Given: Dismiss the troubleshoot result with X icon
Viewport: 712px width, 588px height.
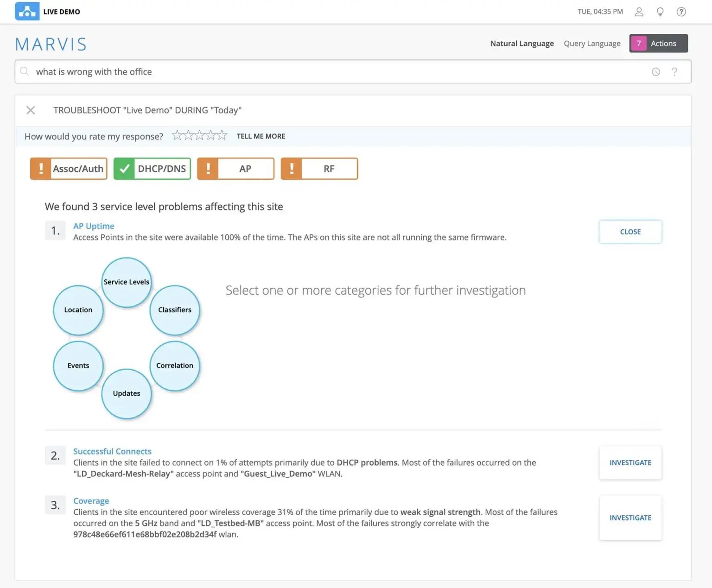Looking at the screenshot, I should click(x=31, y=110).
